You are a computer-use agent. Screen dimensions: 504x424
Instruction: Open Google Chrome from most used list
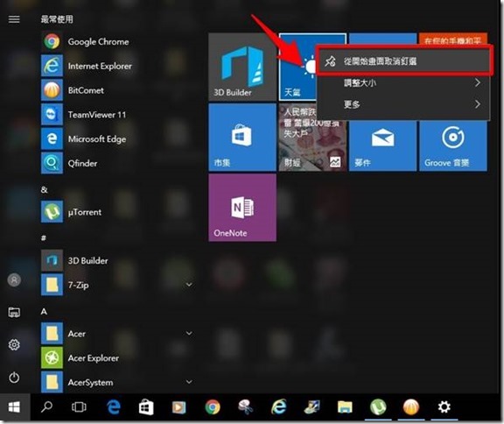117,41
